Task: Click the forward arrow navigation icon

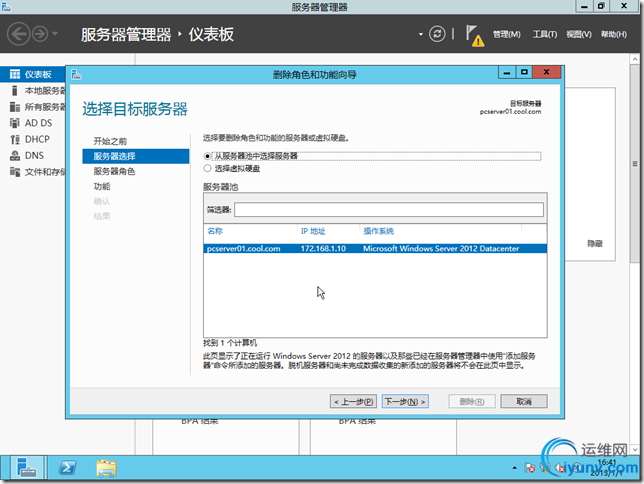Action: pyautogui.click(x=40, y=34)
